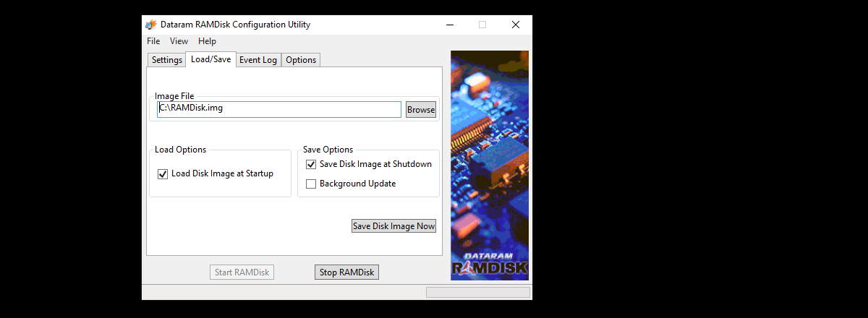868x318 pixels.
Task: Enable Background Update checkbox
Action: pyautogui.click(x=311, y=184)
